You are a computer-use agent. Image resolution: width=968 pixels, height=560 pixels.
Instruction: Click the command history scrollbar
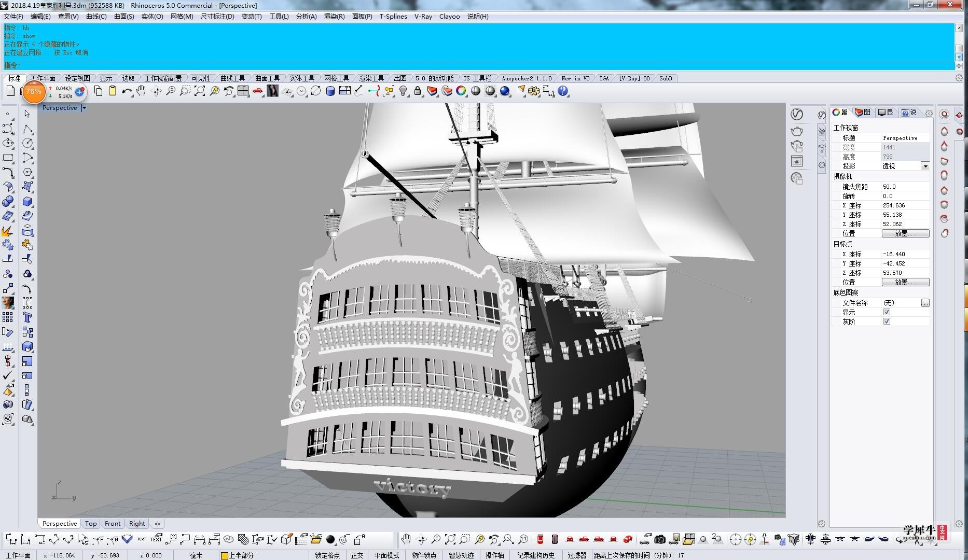click(959, 41)
